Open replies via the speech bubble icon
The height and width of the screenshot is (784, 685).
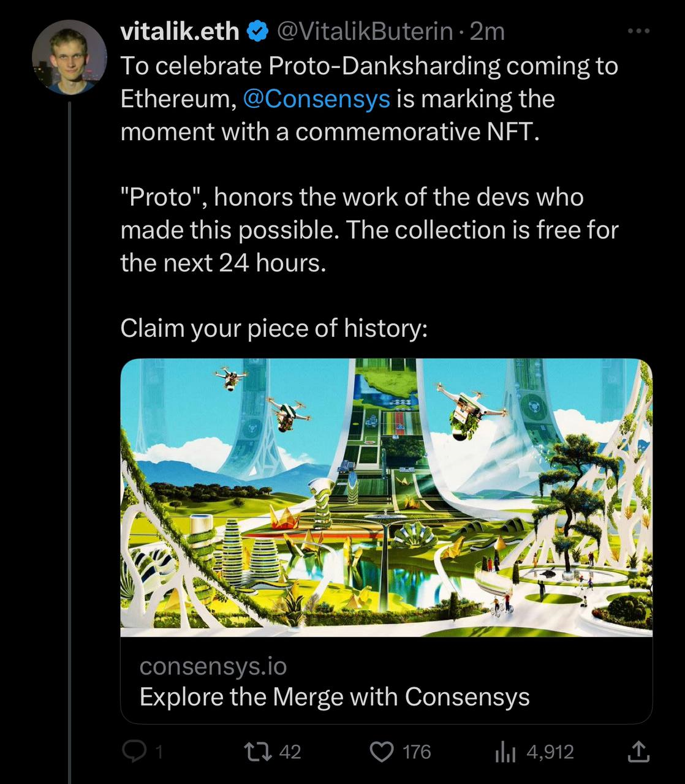[x=136, y=752]
